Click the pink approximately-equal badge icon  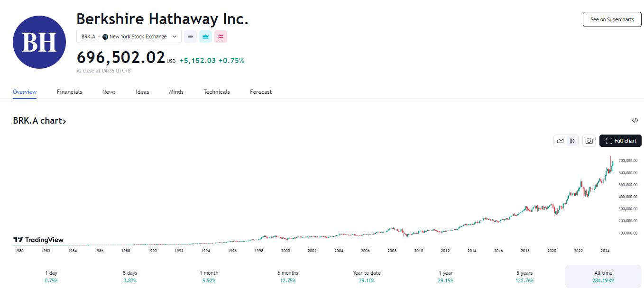point(221,36)
